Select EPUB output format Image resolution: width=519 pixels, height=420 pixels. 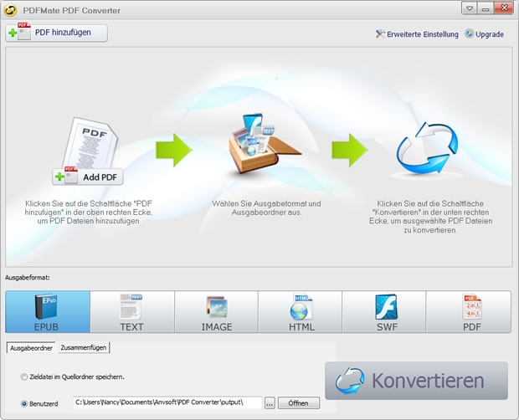(x=48, y=312)
